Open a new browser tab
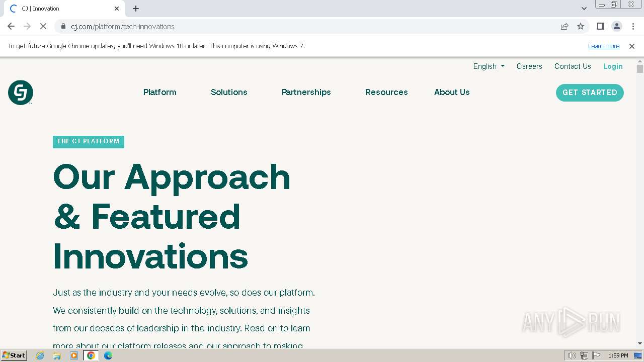644x362 pixels. click(136, 9)
